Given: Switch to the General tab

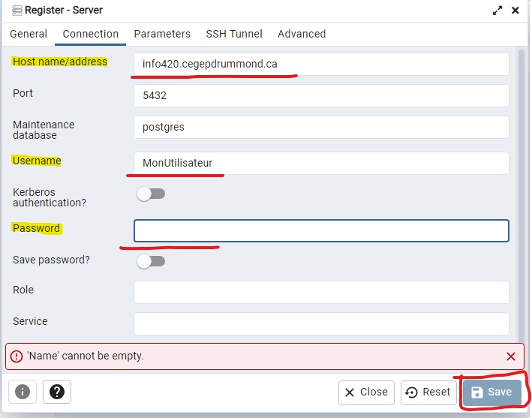Looking at the screenshot, I should pos(29,34).
